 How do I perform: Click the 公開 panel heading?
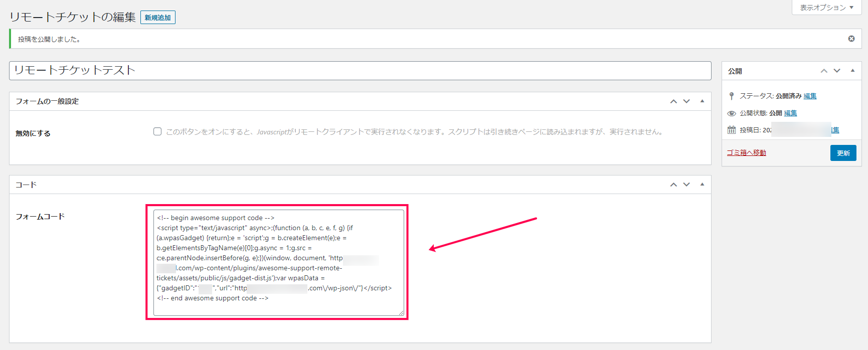(x=735, y=71)
